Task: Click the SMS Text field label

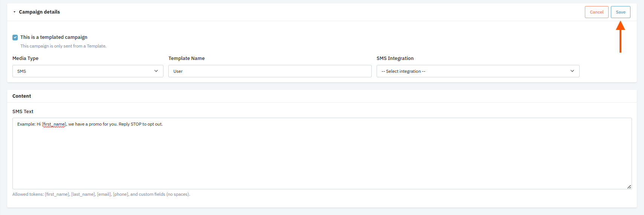Action: pos(23,112)
